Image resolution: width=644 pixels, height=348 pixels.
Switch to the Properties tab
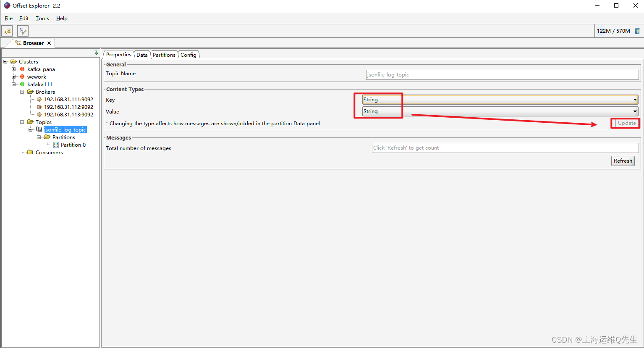[118, 55]
